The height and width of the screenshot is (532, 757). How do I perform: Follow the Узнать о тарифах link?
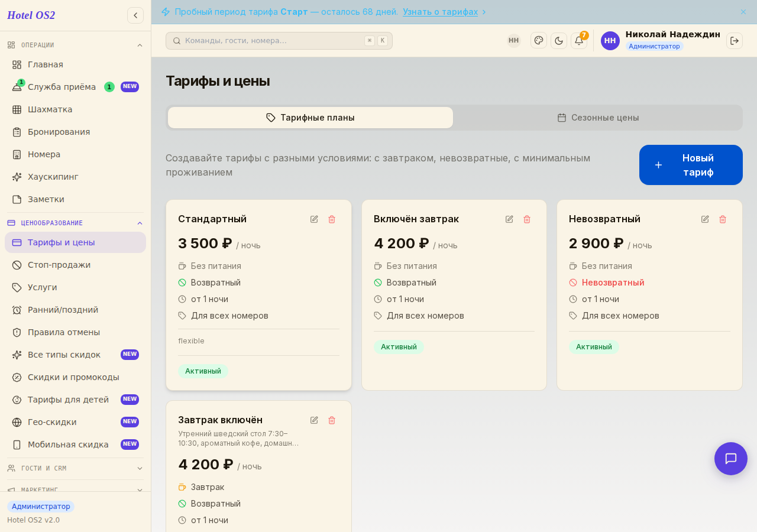(441, 12)
